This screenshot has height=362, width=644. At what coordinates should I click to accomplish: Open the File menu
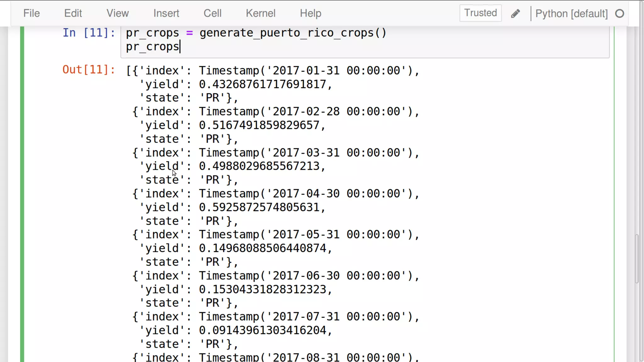click(31, 13)
